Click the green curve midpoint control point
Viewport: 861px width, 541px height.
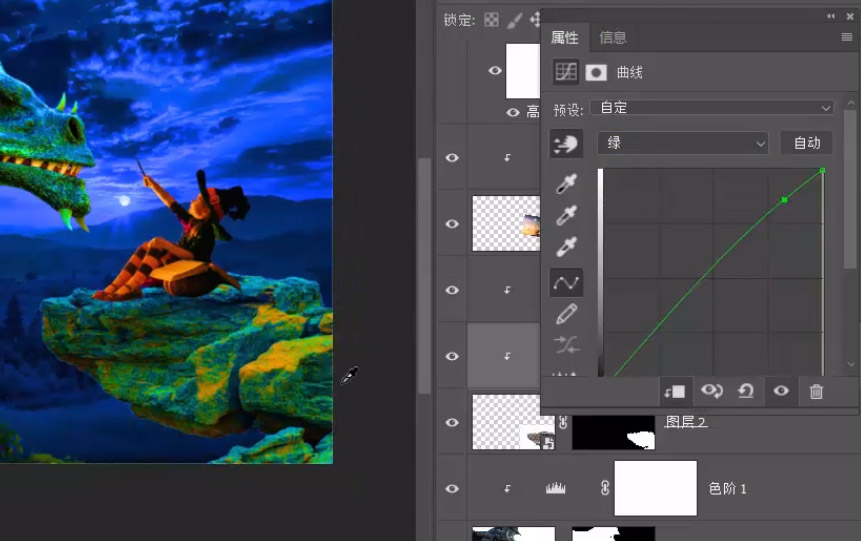[x=784, y=200]
